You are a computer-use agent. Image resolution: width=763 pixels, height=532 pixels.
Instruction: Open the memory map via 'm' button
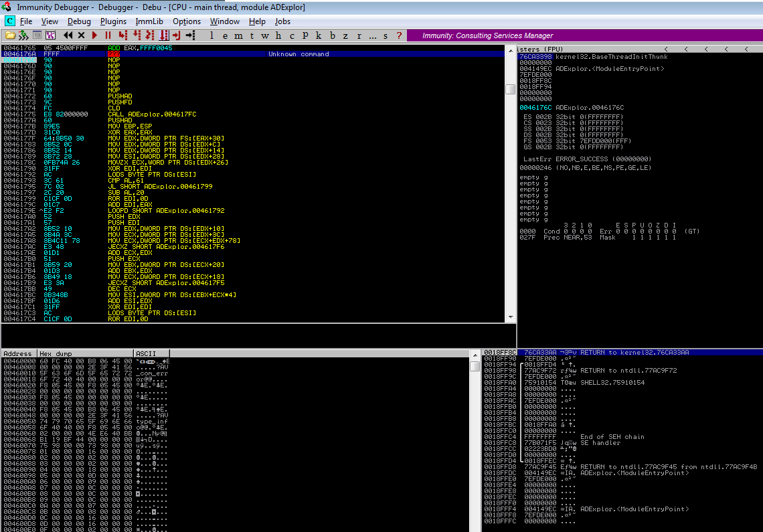[x=238, y=35]
